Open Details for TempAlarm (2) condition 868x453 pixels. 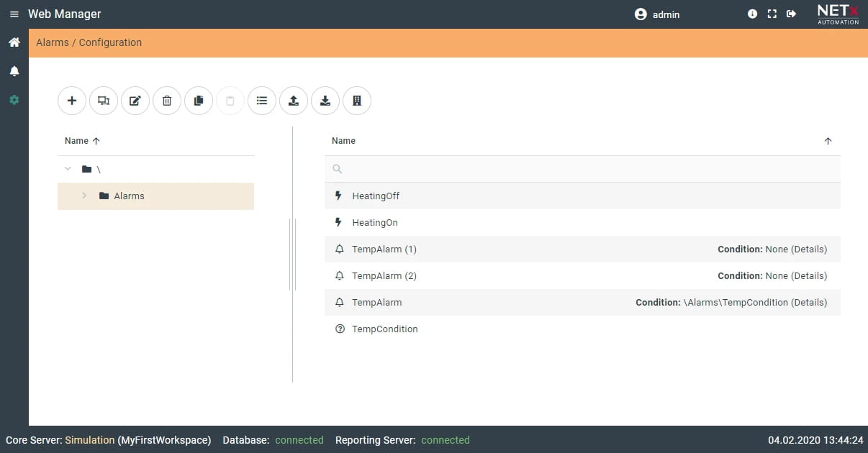coord(809,276)
